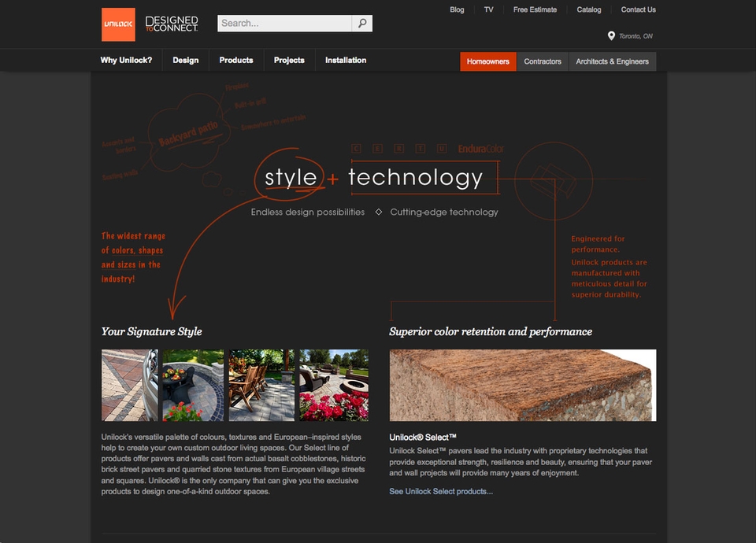
Task: Click Superior color retention and performance heading
Action: [491, 331]
